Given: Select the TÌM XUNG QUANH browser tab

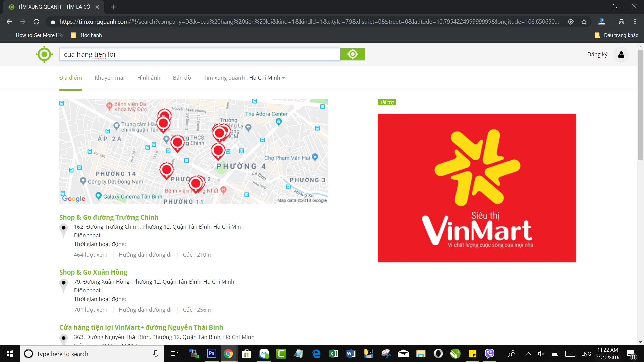Looking at the screenshot, I should [54, 7].
